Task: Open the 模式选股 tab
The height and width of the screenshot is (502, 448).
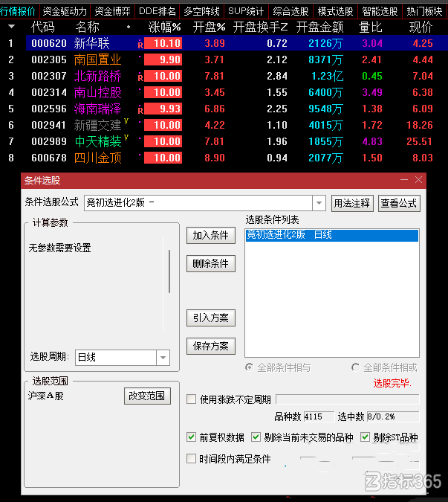Action: point(335,11)
